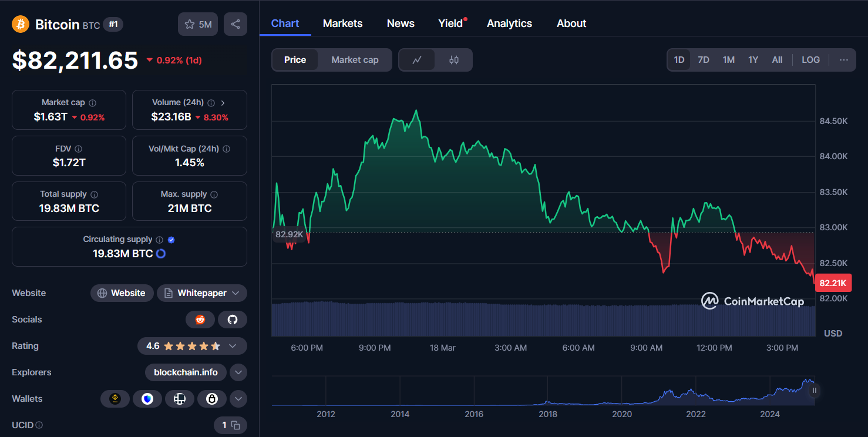Viewport: 868px width, 437px height.
Task: Switch to the Markets tab
Action: [x=342, y=23]
